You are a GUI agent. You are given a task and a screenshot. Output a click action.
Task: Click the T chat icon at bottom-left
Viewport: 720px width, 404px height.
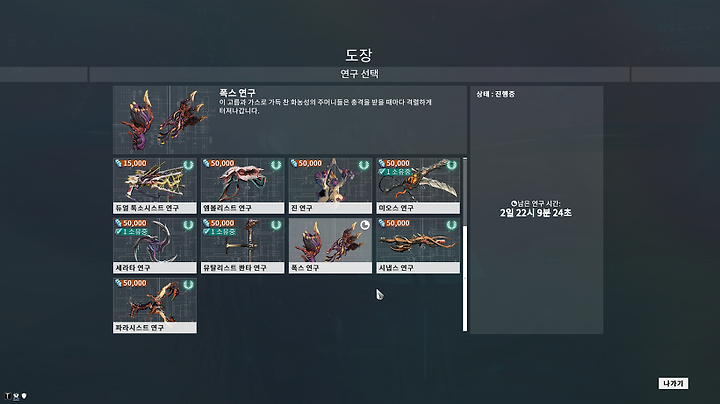coord(7,396)
